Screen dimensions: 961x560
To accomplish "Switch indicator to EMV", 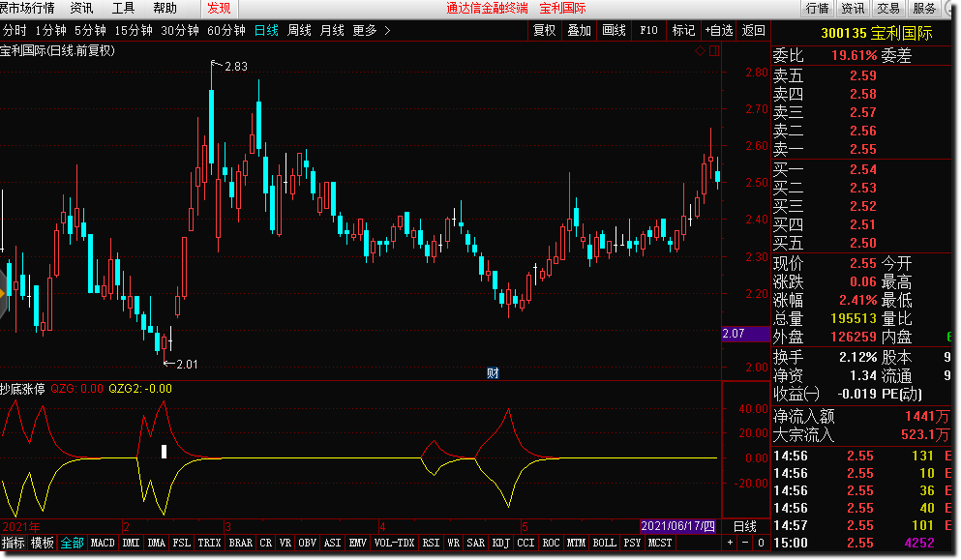I will [358, 543].
